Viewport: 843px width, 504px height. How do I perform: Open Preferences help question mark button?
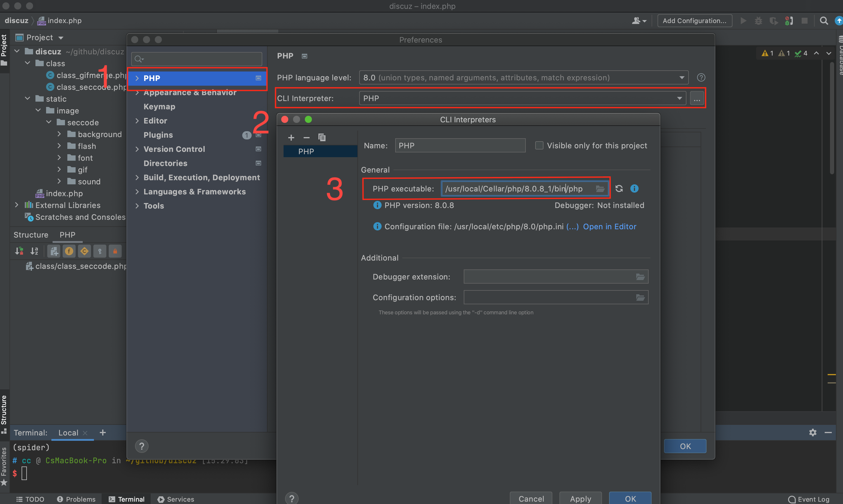click(141, 446)
